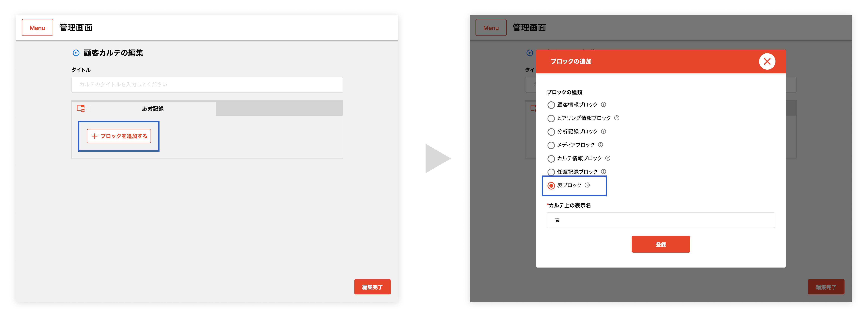868x317 pixels.
Task: Select 分析記録ブロック radio button
Action: (x=551, y=132)
